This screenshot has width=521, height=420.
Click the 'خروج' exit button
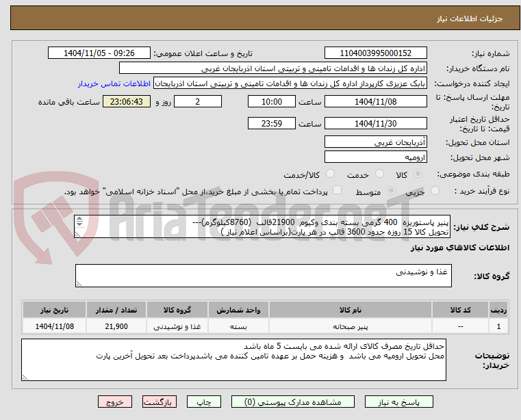click(114, 402)
